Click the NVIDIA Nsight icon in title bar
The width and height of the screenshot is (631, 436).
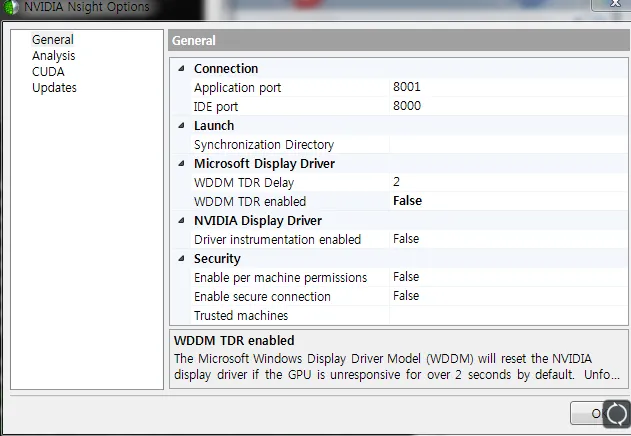point(11,7)
